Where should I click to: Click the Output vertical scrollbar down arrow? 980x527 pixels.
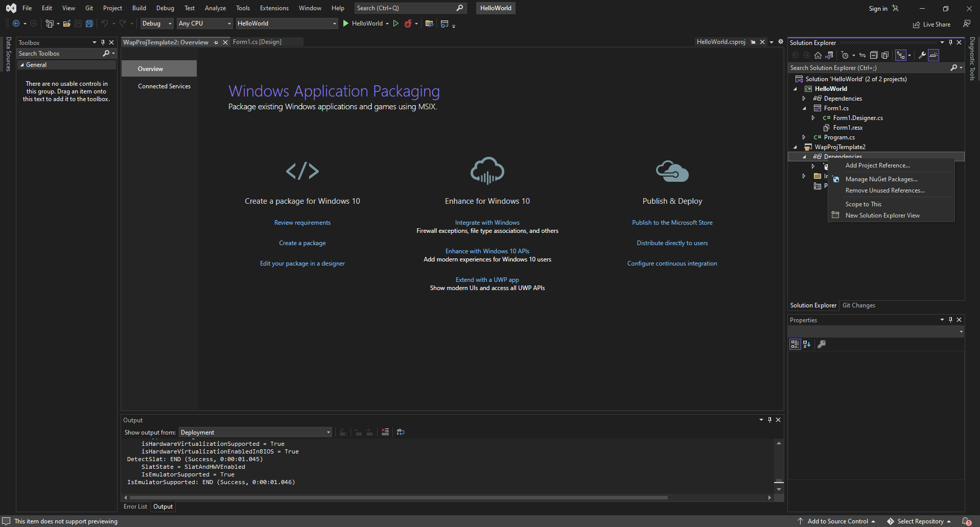[x=779, y=489]
